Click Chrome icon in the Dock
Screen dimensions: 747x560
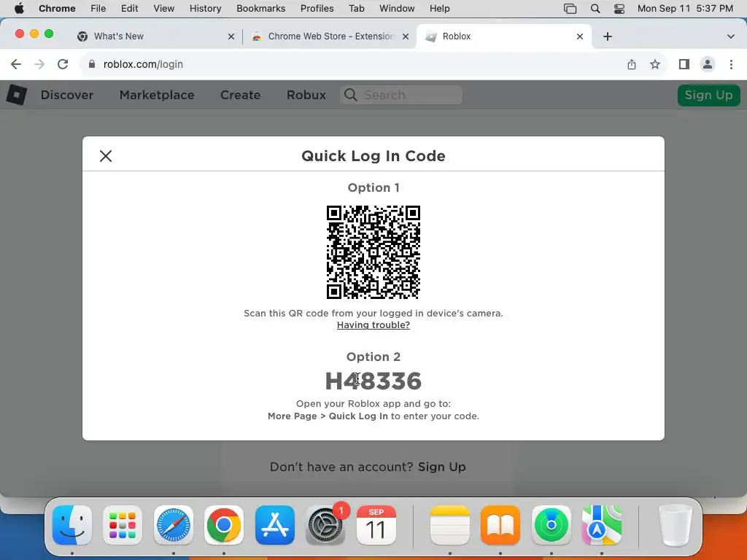224,525
